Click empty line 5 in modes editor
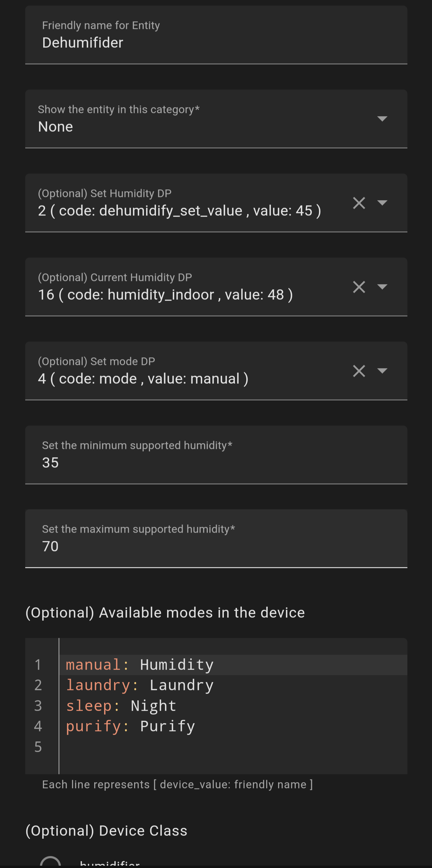Viewport: 432px width, 868px height. (202, 747)
